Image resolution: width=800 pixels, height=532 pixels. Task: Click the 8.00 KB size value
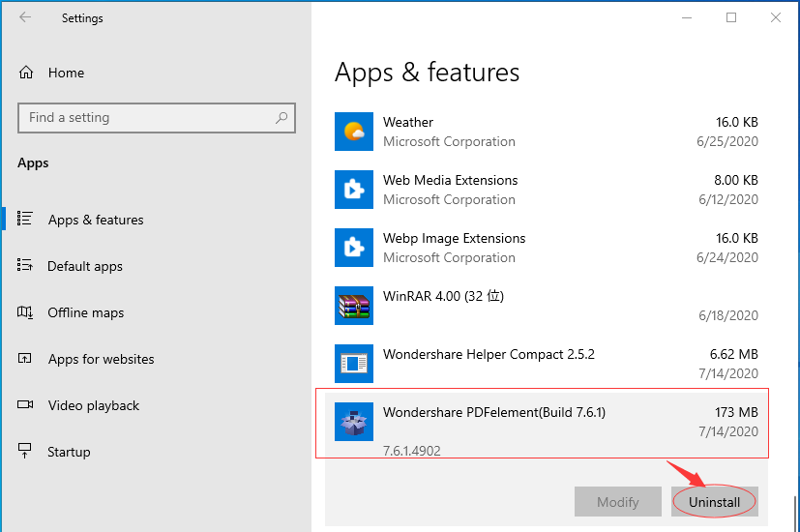click(x=736, y=180)
